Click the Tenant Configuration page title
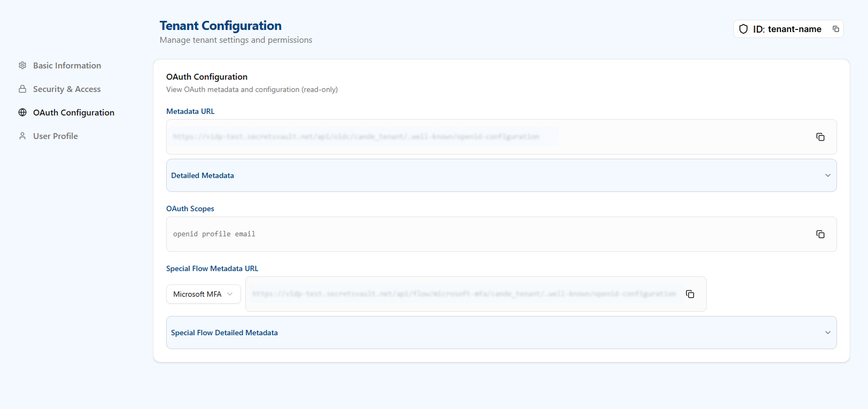The width and height of the screenshot is (868, 409). pyautogui.click(x=221, y=26)
